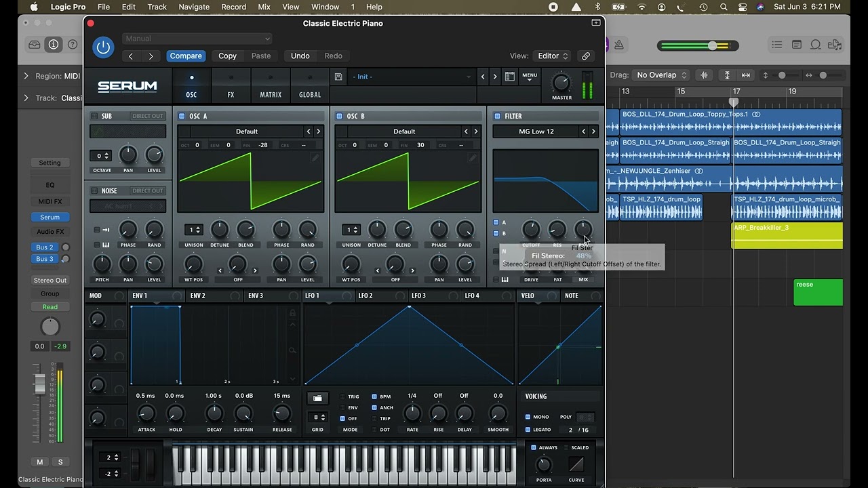The height and width of the screenshot is (488, 868).
Task: Click the Read automation button
Action: (x=50, y=307)
